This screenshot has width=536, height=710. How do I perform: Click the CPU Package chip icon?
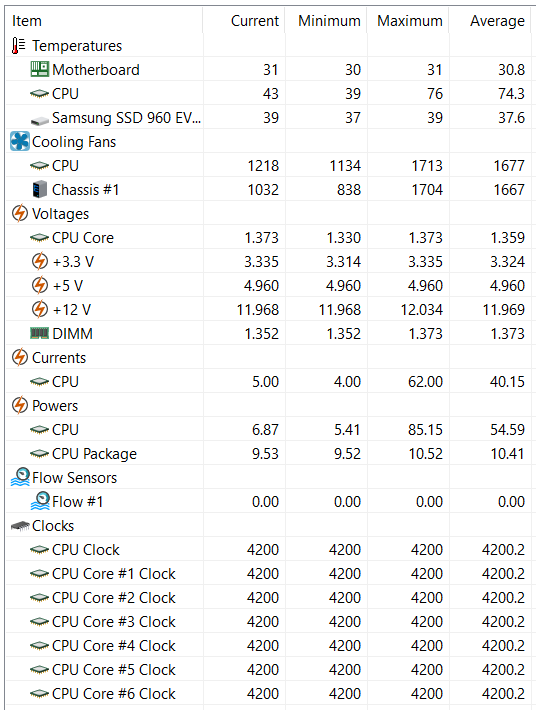pos(39,454)
